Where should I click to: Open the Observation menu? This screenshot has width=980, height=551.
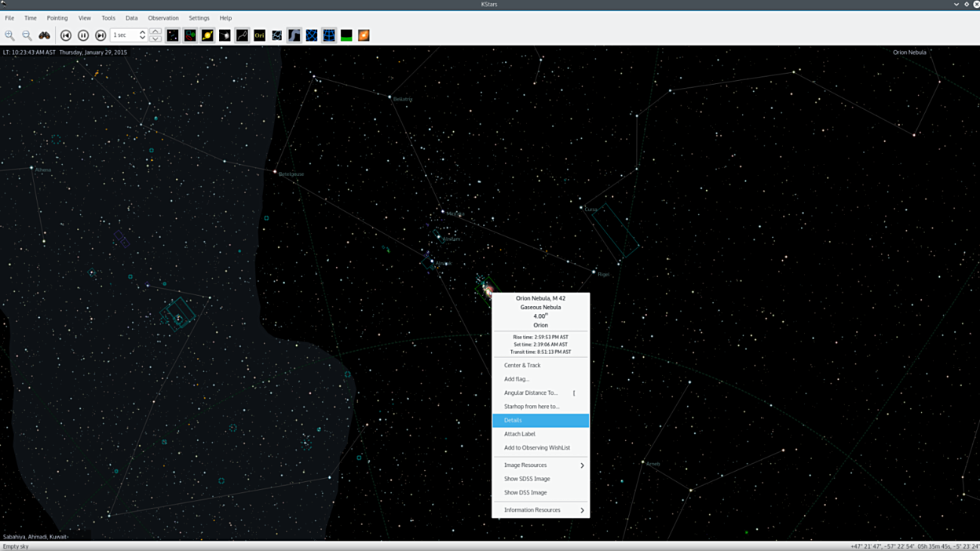point(163,18)
